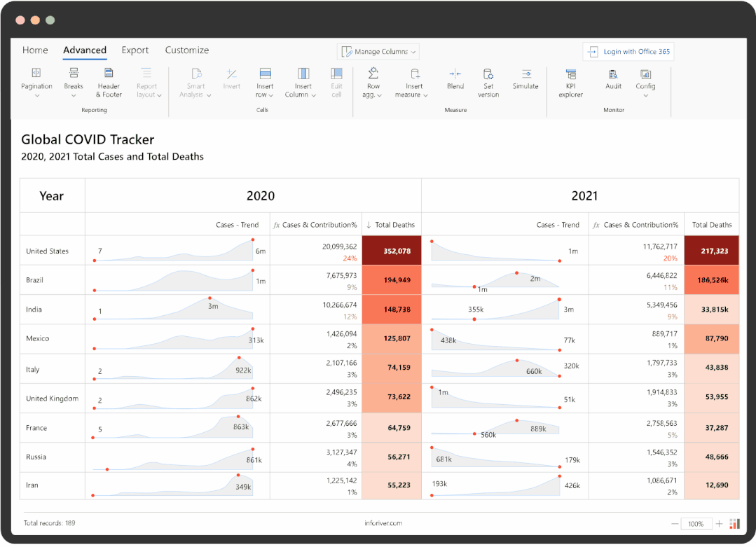Click the 2020 Cases - Trend header
This screenshot has width=756, height=547.
click(x=238, y=225)
